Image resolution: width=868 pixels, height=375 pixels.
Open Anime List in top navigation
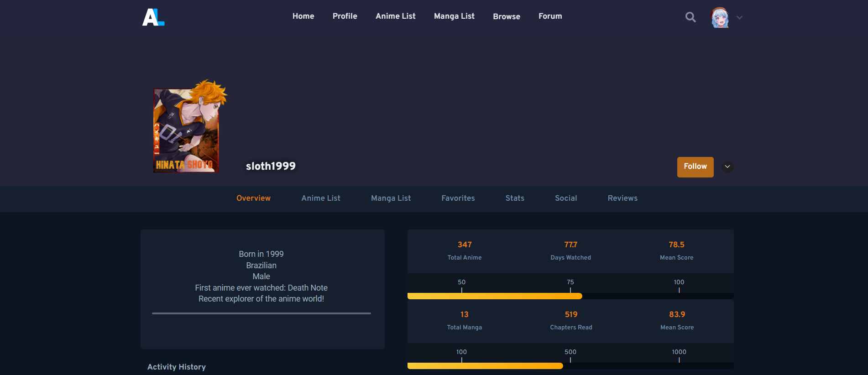pos(395,16)
